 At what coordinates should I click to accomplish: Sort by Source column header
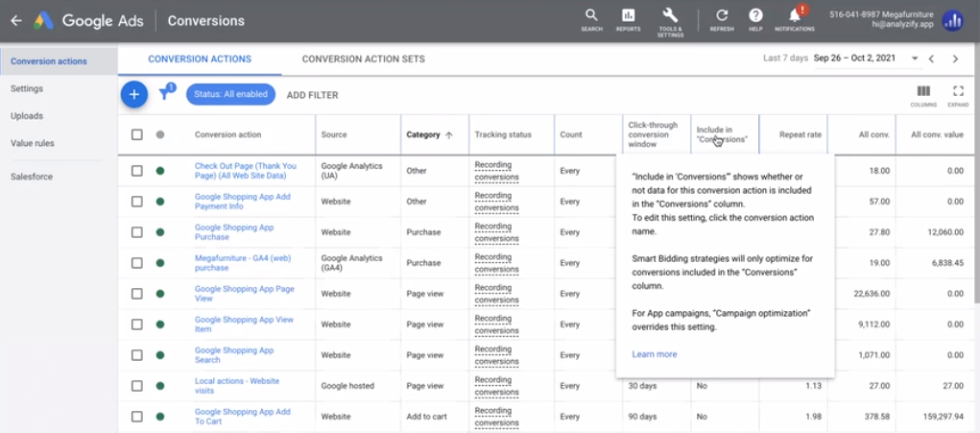334,134
